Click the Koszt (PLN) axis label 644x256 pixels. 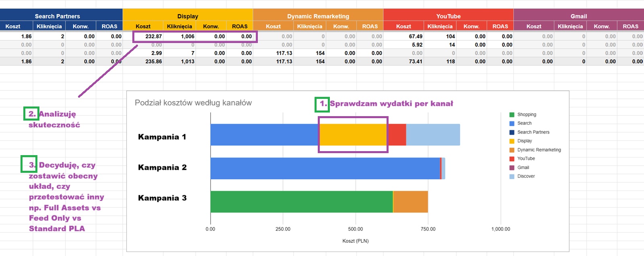tap(355, 241)
